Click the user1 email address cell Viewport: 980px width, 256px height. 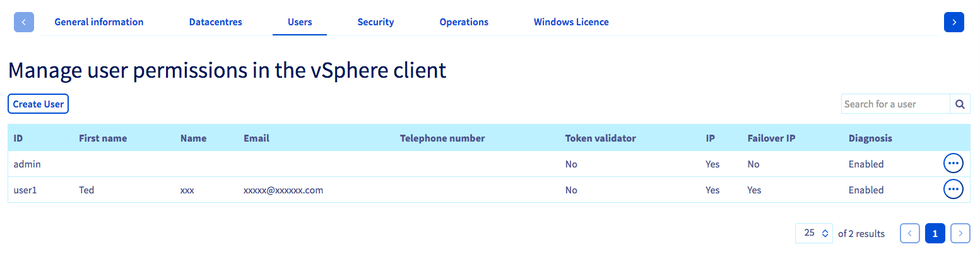coord(283,190)
